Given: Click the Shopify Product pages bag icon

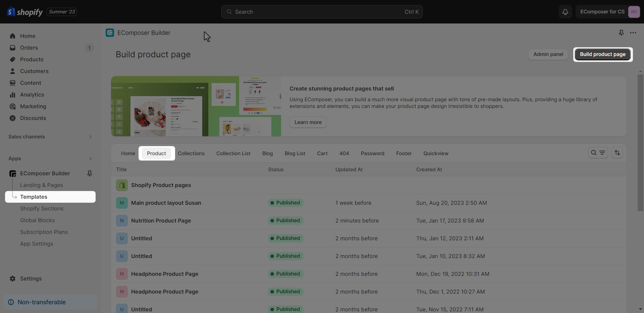Looking at the screenshot, I should point(122,185).
